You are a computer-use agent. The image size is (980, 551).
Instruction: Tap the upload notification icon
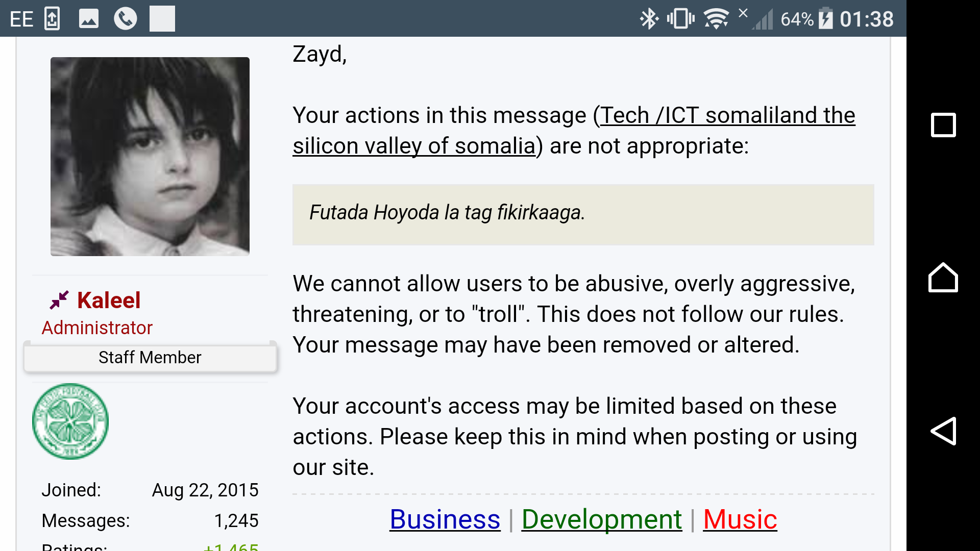tap(52, 19)
